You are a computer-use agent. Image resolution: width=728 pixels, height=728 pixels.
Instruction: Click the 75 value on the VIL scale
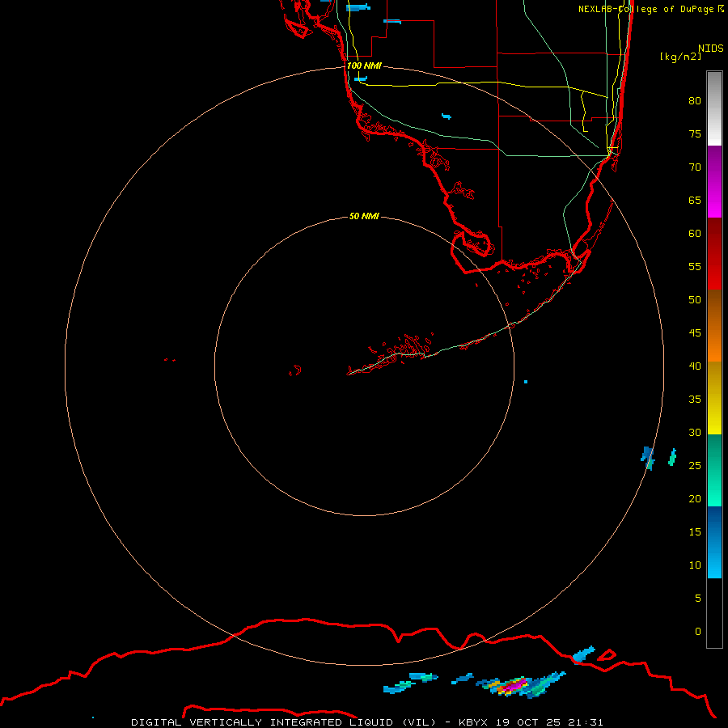click(695, 134)
